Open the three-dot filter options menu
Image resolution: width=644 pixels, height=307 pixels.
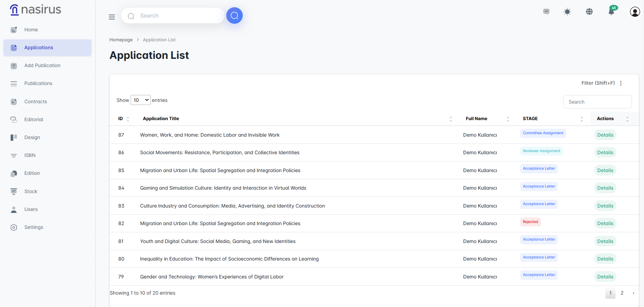621,83
